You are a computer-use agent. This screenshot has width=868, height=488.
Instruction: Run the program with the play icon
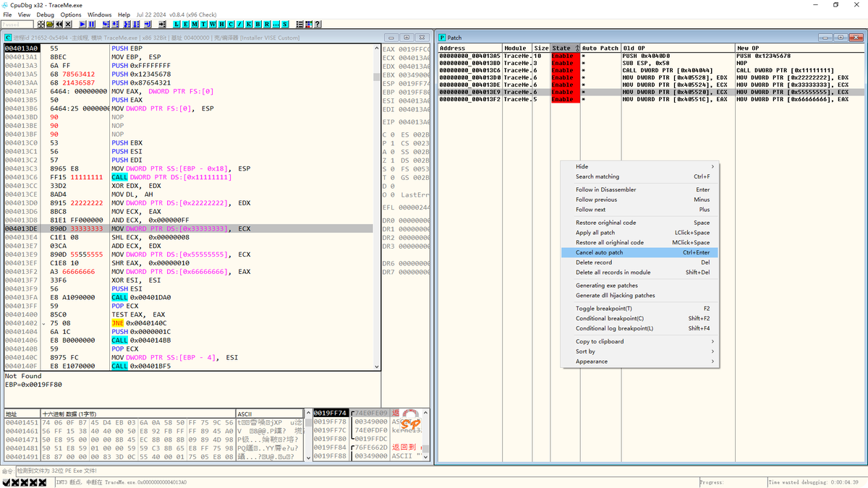82,24
